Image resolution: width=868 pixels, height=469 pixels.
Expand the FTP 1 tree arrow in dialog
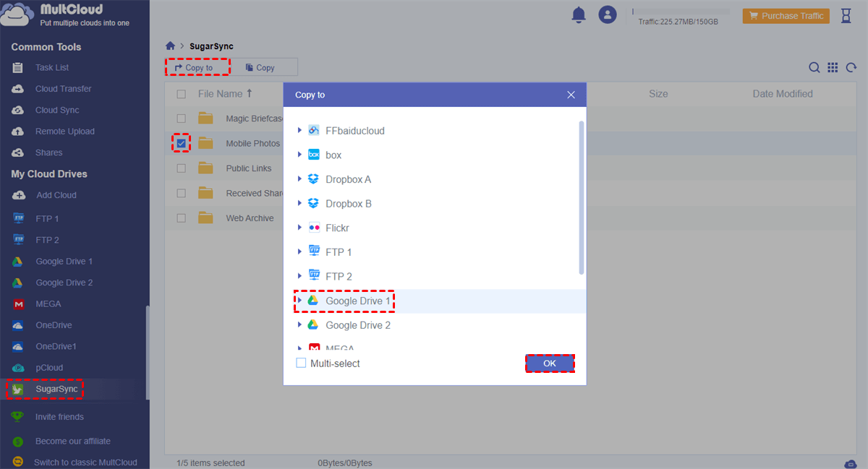[x=300, y=252]
